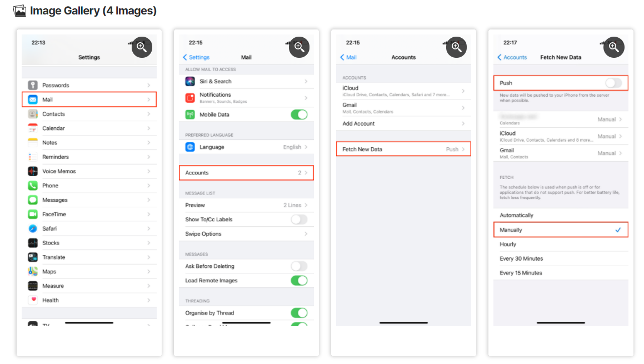Viewport: 644px width, 364px height.
Task: Open the Image Gallery picture icon in heading
Action: [19, 11]
